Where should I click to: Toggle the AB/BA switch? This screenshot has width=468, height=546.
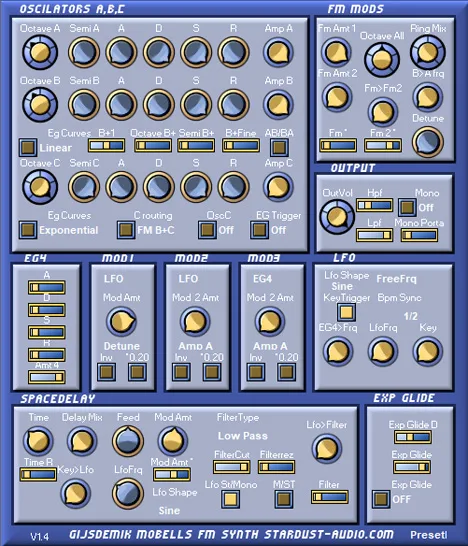tap(279, 147)
